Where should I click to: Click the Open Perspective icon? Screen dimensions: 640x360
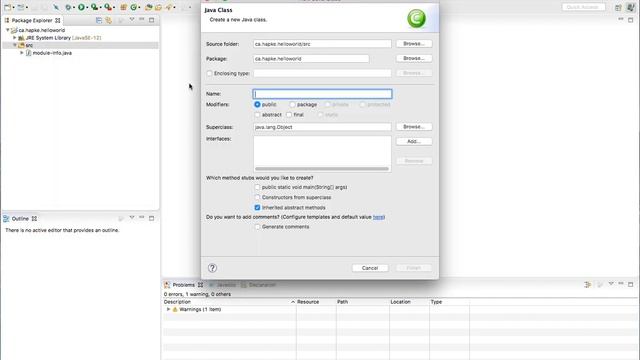[618, 7]
